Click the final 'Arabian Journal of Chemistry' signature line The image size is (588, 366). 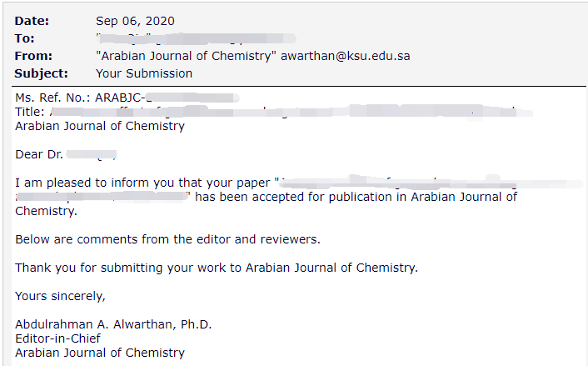point(100,353)
